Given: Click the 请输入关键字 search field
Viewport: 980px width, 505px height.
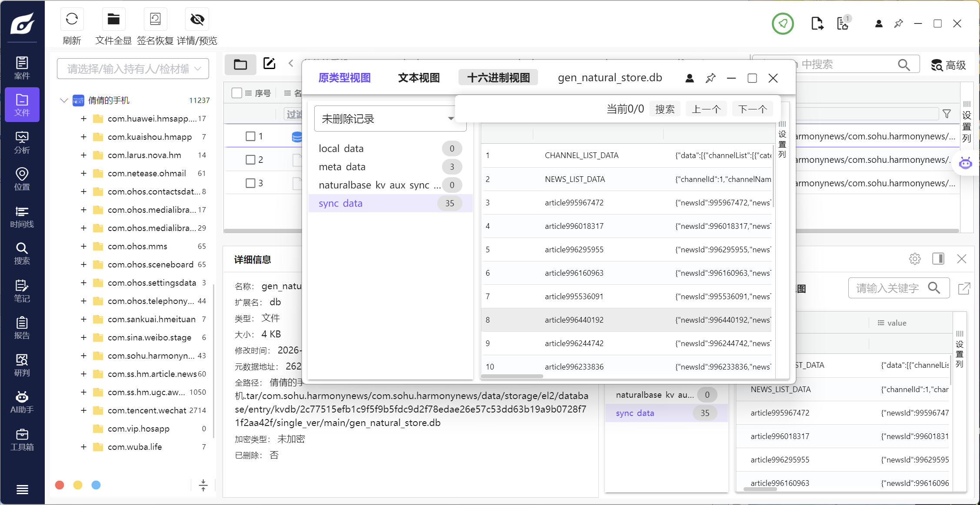Looking at the screenshot, I should pyautogui.click(x=887, y=288).
